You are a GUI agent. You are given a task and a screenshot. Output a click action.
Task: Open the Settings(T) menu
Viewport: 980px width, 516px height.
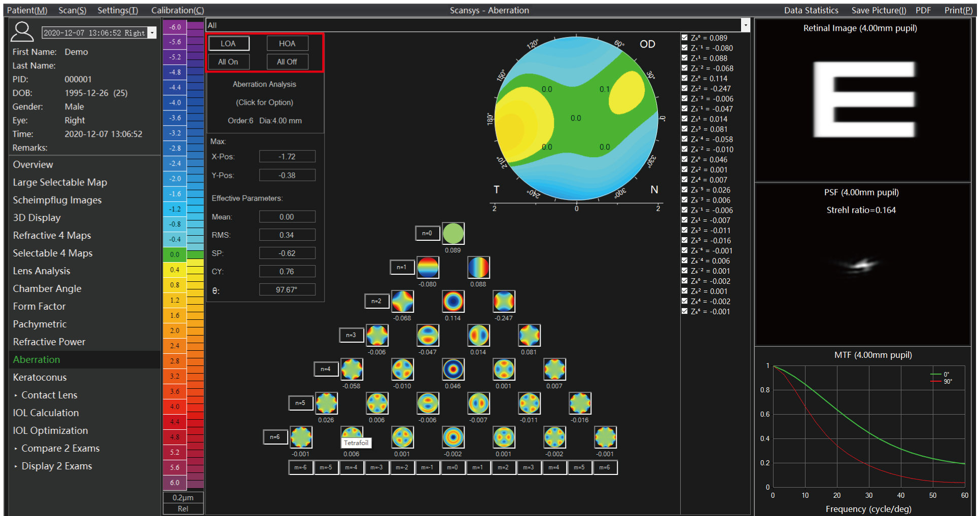(x=118, y=10)
